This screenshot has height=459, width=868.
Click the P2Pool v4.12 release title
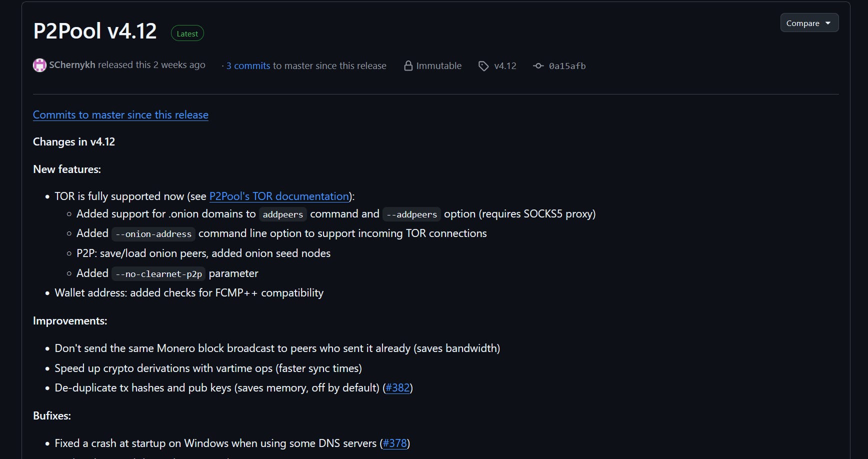[95, 31]
